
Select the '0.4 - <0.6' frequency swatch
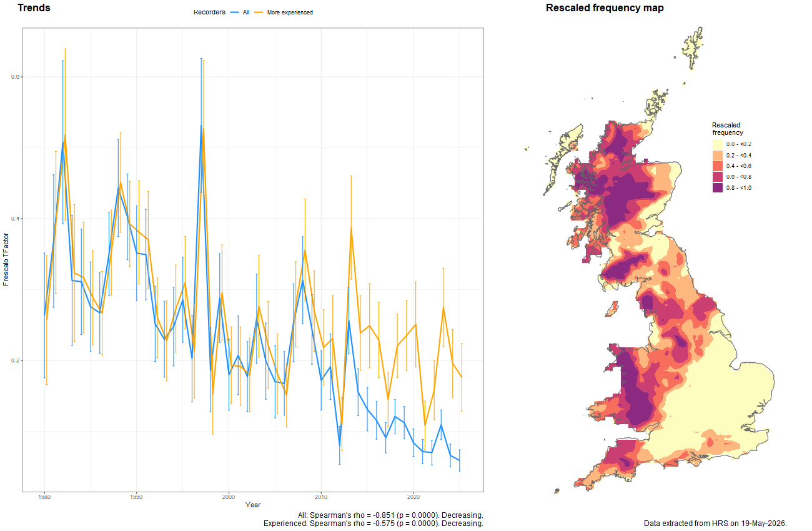718,166
